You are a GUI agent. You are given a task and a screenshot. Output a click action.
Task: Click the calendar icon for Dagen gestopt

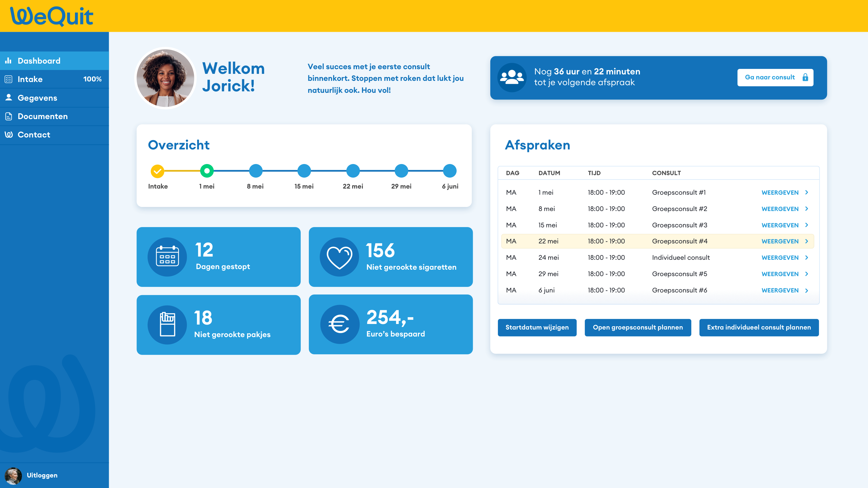coord(167,257)
